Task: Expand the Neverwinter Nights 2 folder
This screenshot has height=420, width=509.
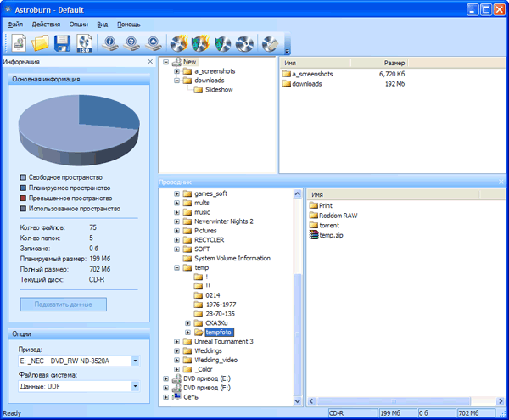Action: (176, 221)
